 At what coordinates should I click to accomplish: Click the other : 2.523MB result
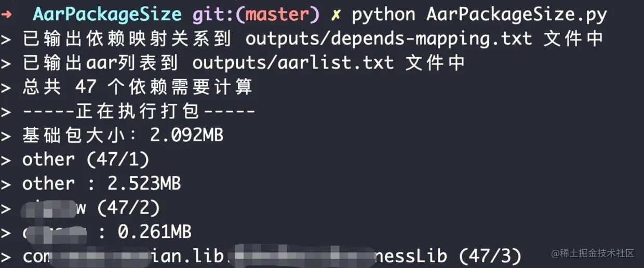click(x=101, y=183)
